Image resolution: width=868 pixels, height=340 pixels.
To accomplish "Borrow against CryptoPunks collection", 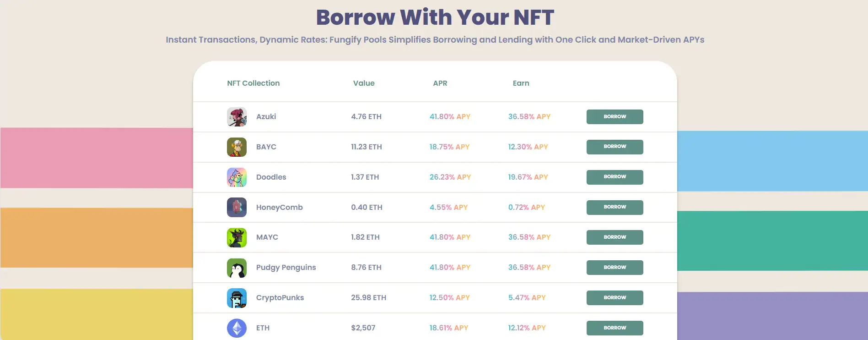I will pyautogui.click(x=615, y=298).
